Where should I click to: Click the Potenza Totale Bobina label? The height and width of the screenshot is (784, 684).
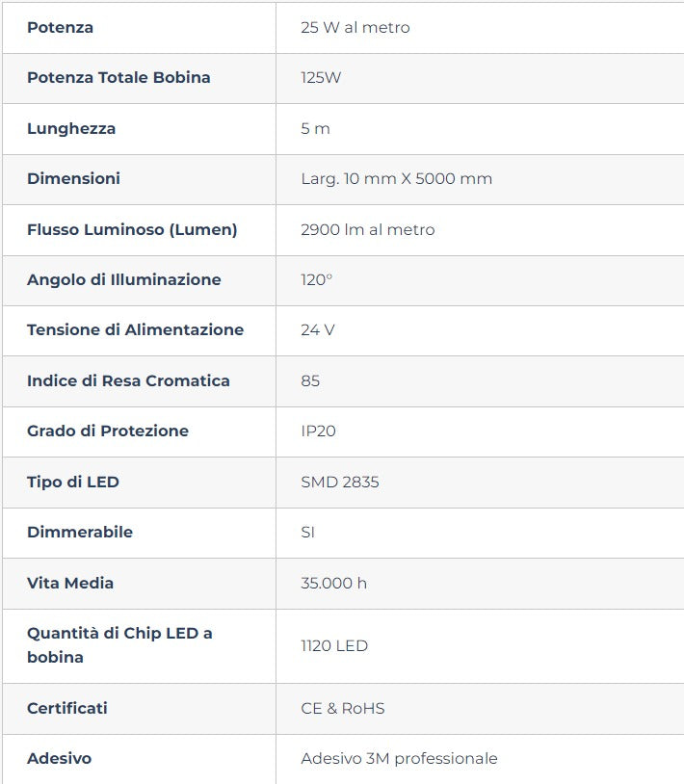[x=118, y=77]
